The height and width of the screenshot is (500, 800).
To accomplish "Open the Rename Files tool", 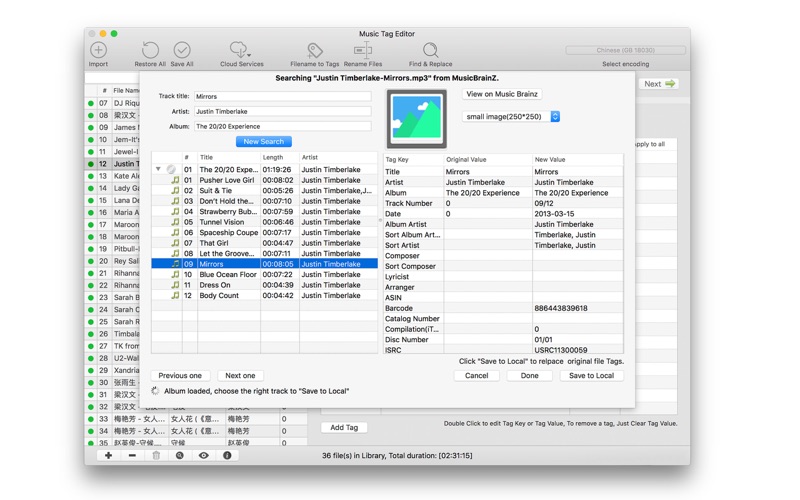I will [x=363, y=51].
